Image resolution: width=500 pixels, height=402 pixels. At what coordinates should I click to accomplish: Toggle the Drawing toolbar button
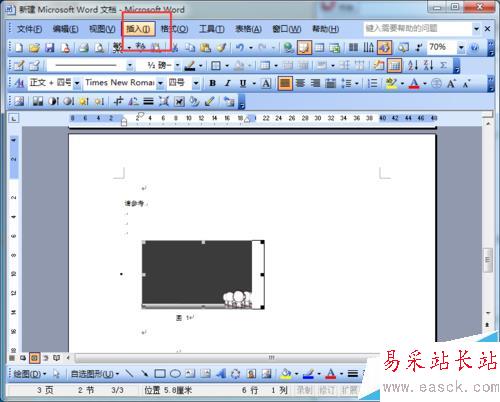(x=384, y=48)
